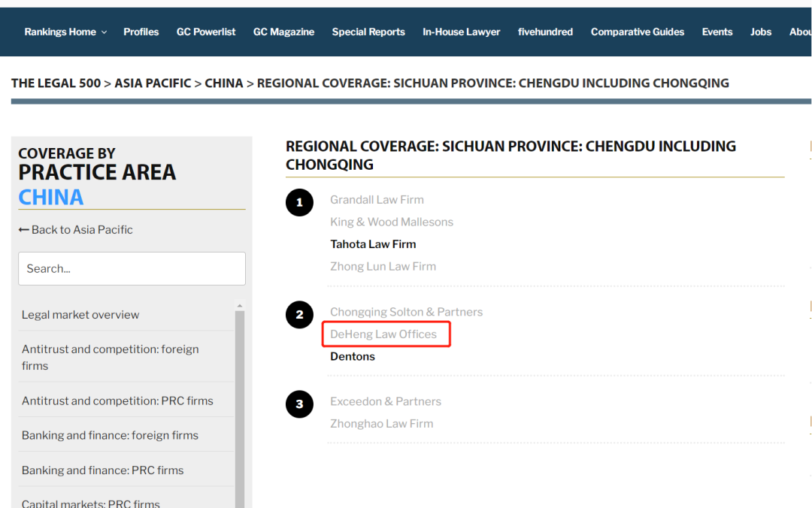Click the Sichuan regional coverage breadcrumb
The image size is (812, 508).
(493, 83)
